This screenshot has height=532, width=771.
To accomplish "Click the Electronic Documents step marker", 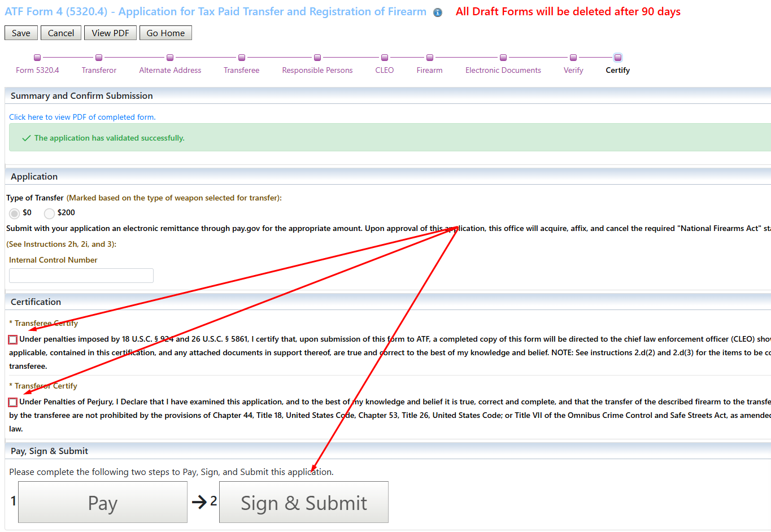I will 503,58.
